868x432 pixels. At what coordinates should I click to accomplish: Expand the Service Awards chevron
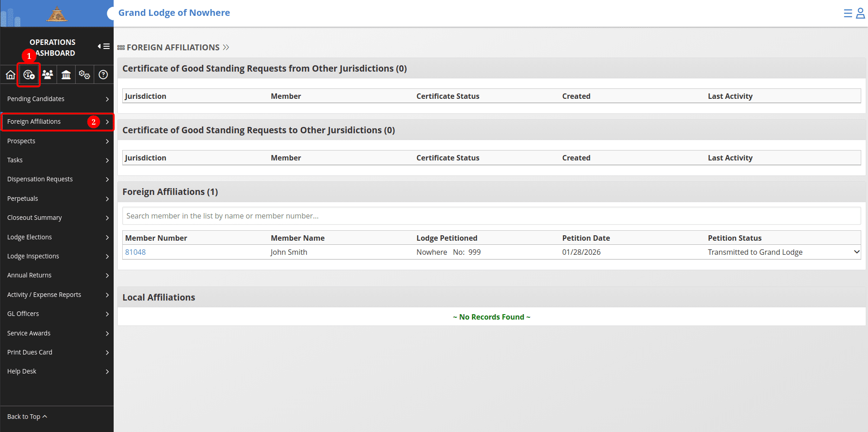pos(107,334)
